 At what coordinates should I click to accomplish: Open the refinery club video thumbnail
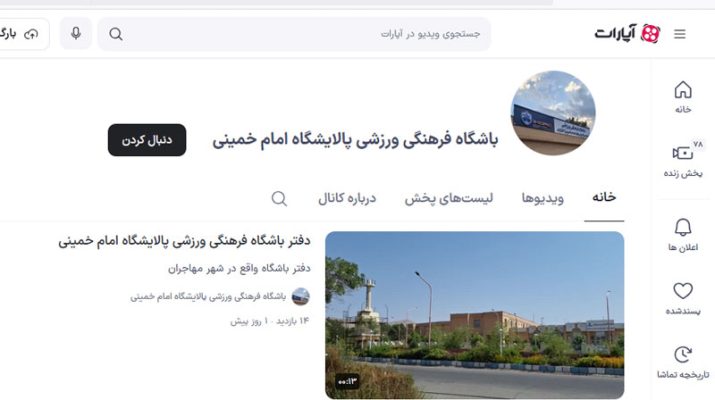point(474,315)
